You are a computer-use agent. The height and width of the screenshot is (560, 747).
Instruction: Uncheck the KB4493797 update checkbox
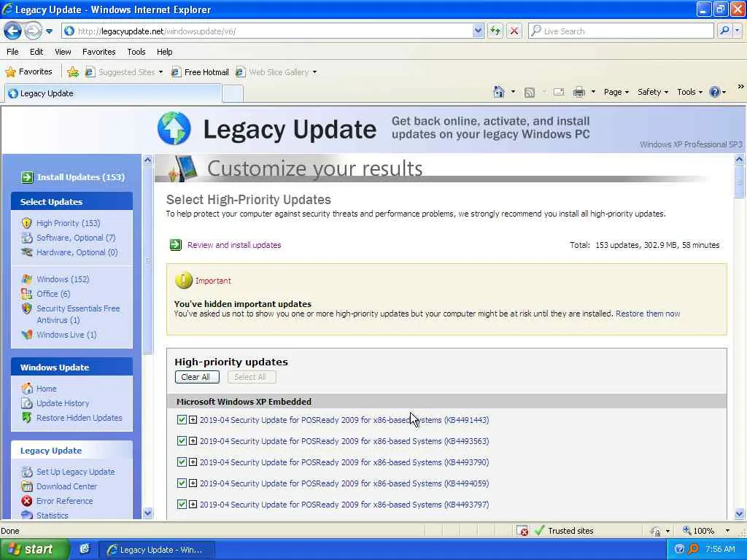182,505
